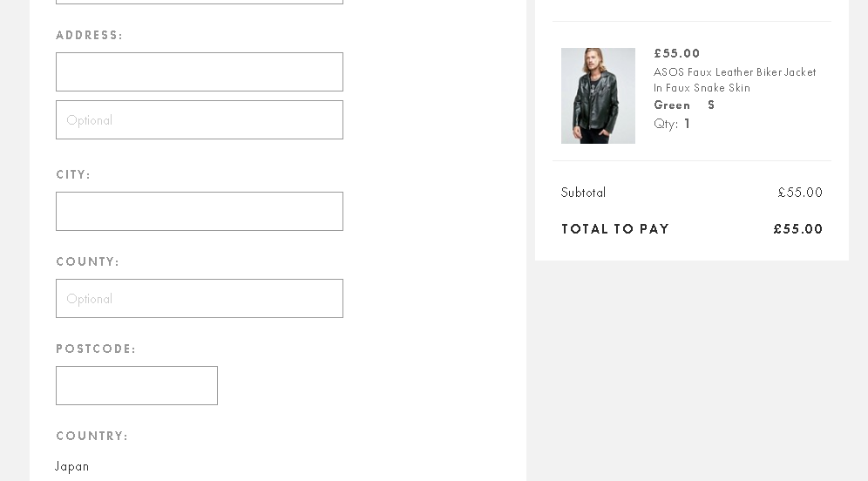This screenshot has height=481, width=868.
Task: Click the Subtotal £55.00 amount
Action: [x=800, y=193]
